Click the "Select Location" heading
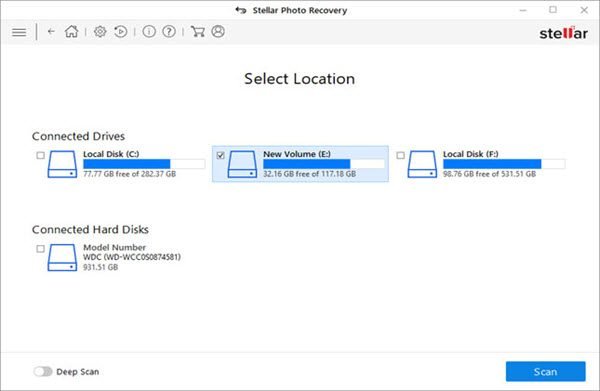 [x=300, y=79]
